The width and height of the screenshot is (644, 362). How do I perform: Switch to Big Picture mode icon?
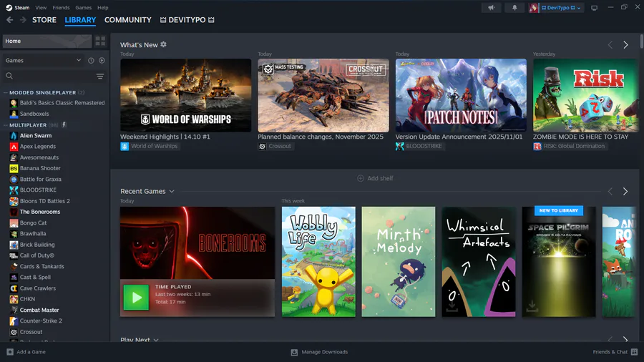[x=595, y=8]
